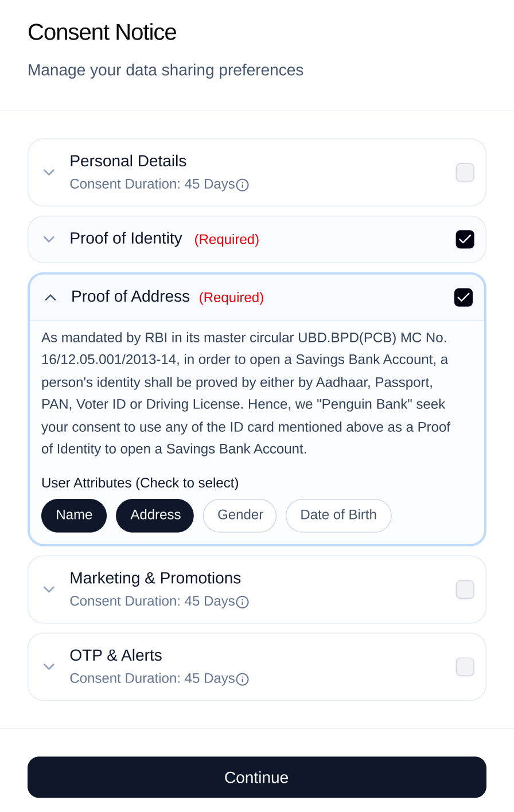Click info icon in OTP & Alerts row
The width and height of the screenshot is (514, 812).
[x=243, y=679]
